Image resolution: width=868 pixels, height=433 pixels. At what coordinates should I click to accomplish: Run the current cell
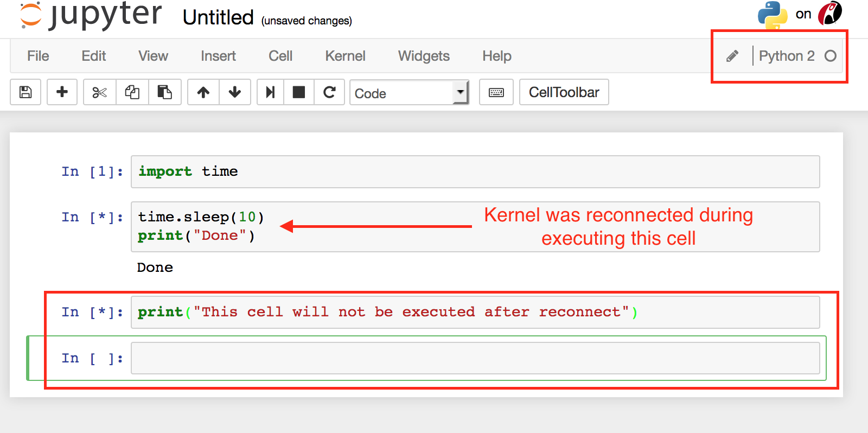coord(270,92)
